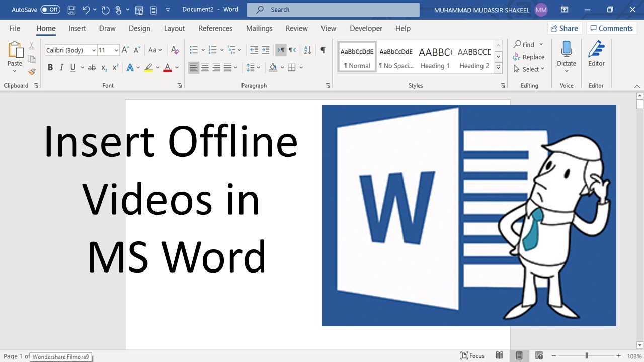Align text right
Image resolution: width=644 pixels, height=362 pixels.
216,68
